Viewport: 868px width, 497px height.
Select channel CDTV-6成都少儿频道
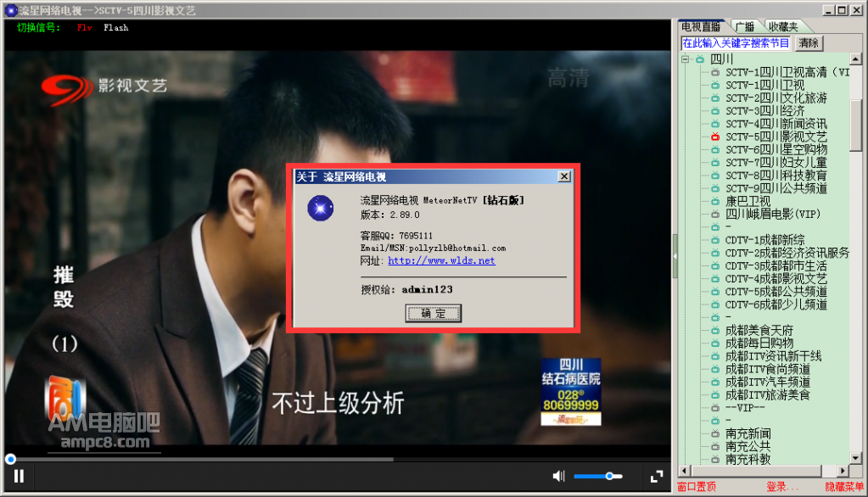[x=776, y=304]
